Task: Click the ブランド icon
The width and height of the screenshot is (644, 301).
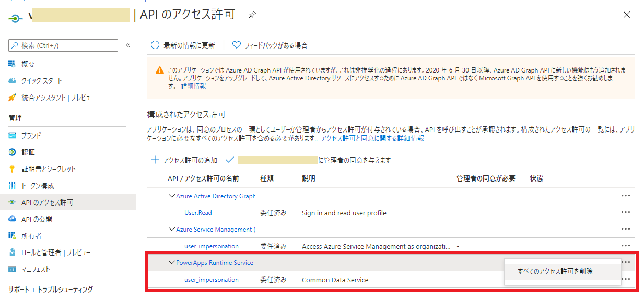Action: [x=12, y=136]
